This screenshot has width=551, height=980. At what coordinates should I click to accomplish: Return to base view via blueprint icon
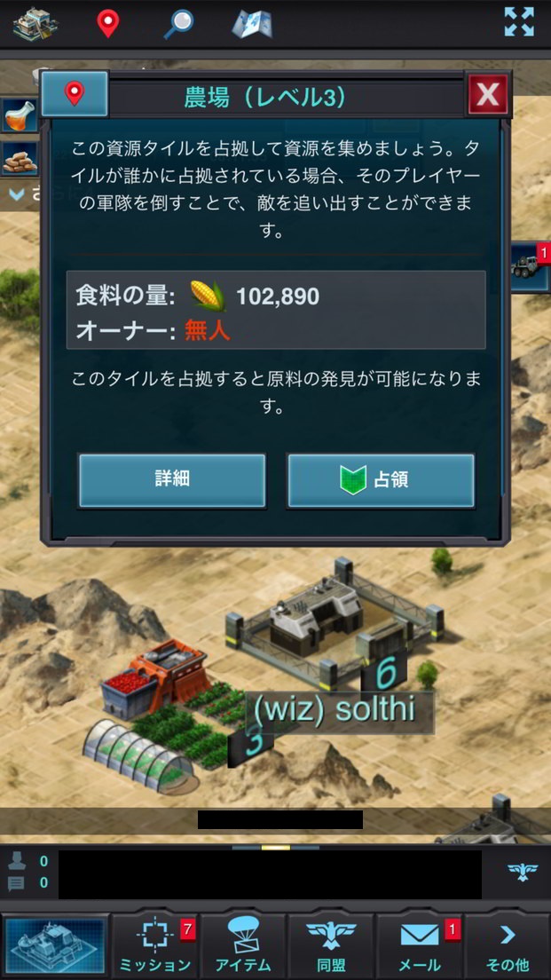coord(56,944)
